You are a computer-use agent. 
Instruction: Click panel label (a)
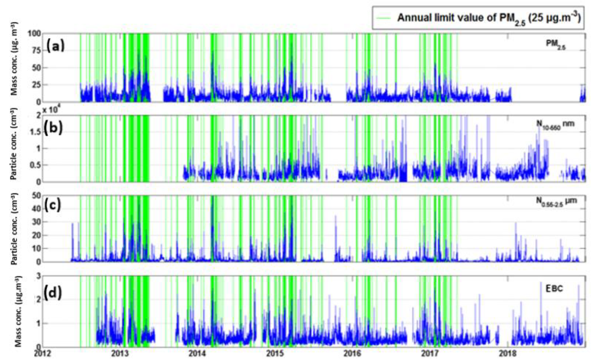56,46
